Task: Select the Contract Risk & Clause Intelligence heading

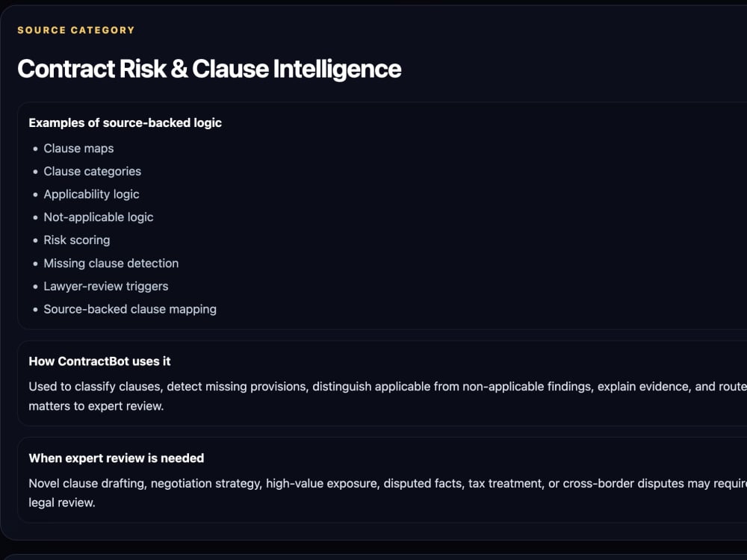Action: pyautogui.click(x=209, y=69)
